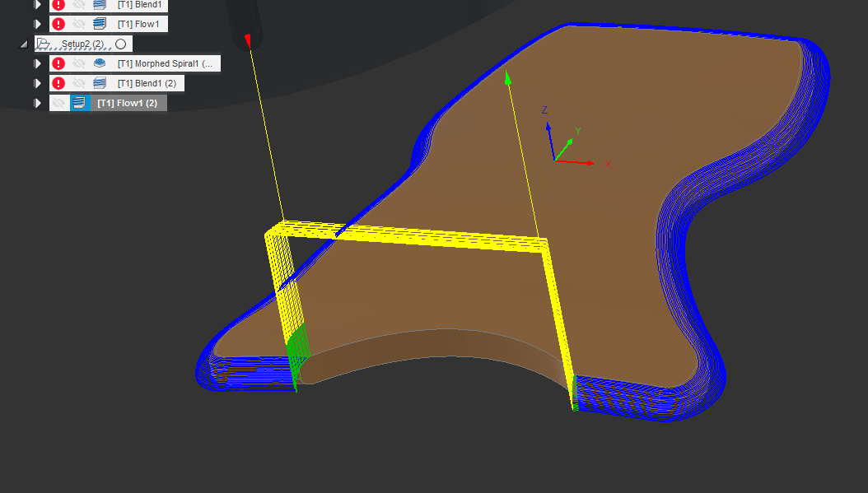Click the Flow1 operation type icon
The image size is (868, 493).
(x=100, y=23)
